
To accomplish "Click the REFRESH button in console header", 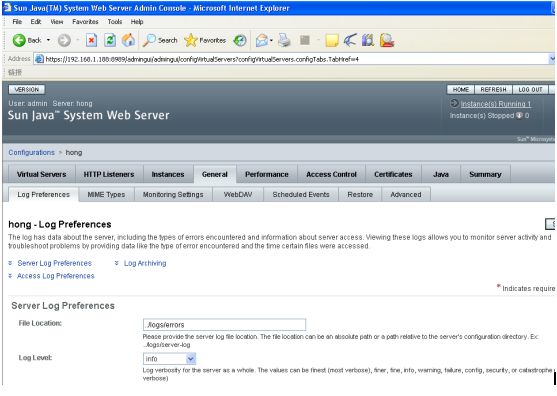I will pos(493,89).
